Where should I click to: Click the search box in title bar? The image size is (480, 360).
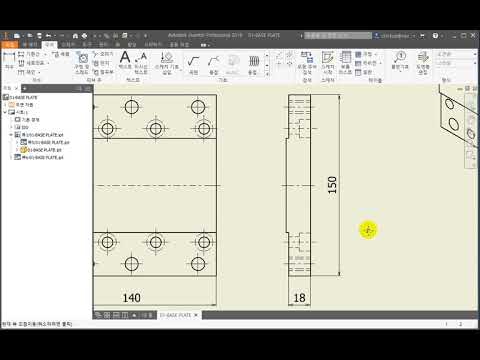click(338, 35)
